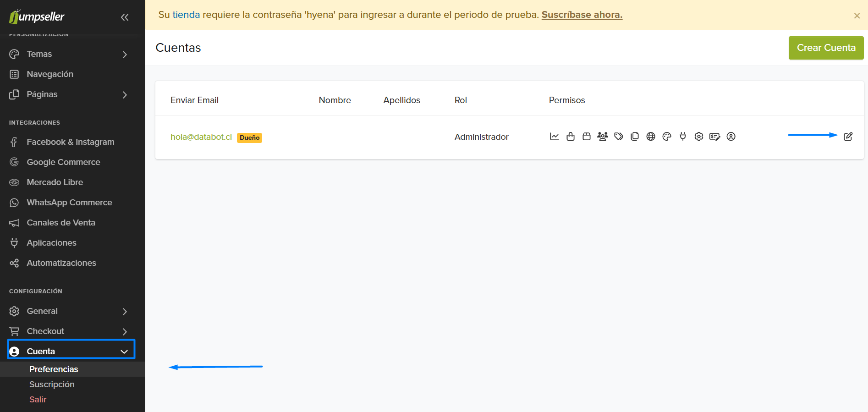
Task: Click the globe permission icon
Action: click(650, 137)
